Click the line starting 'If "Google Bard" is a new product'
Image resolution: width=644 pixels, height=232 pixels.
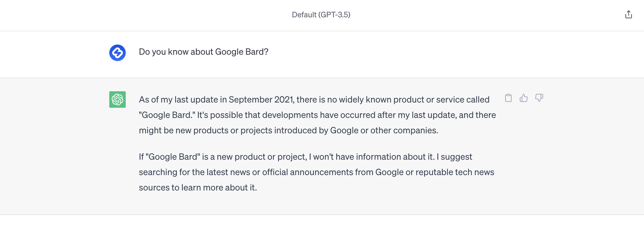[305, 157]
